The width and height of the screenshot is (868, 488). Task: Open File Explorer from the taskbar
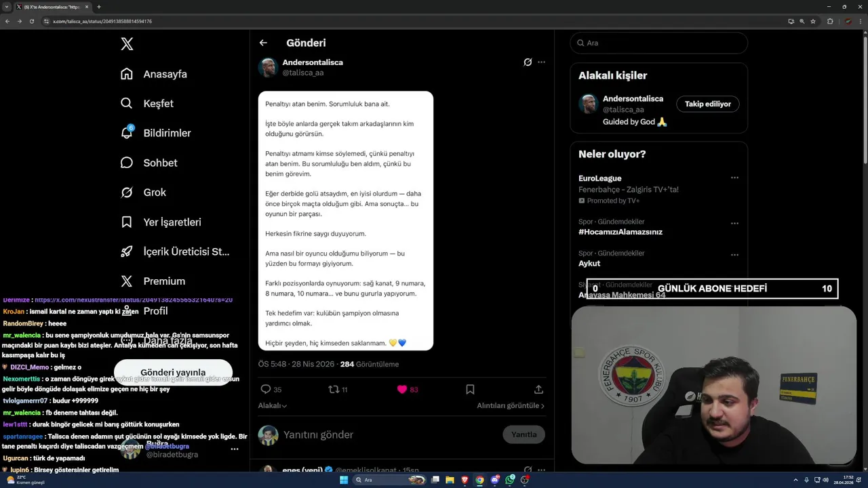450,480
